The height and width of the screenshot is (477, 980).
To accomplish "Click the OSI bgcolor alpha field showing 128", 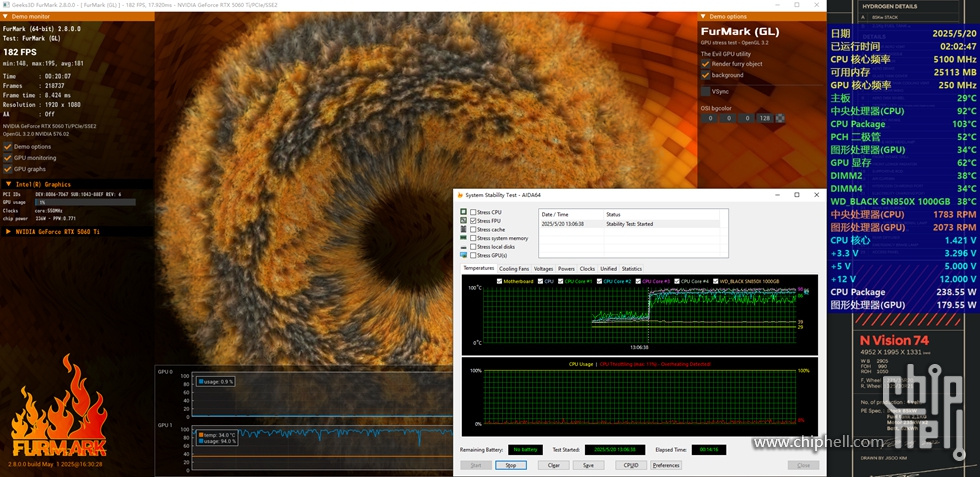I will coord(765,118).
